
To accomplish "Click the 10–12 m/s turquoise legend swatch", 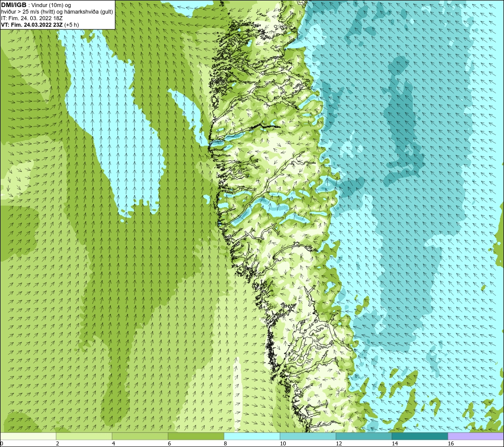I will [307, 436].
